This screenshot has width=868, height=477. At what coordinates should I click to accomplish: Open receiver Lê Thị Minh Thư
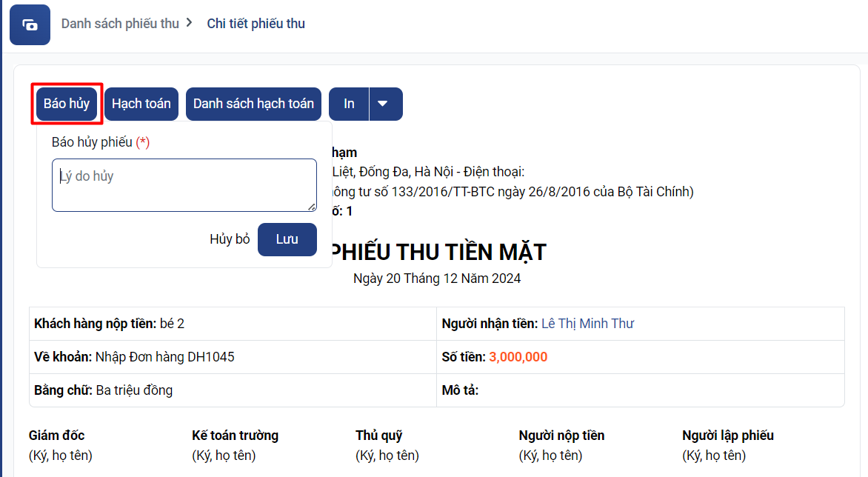(x=587, y=324)
